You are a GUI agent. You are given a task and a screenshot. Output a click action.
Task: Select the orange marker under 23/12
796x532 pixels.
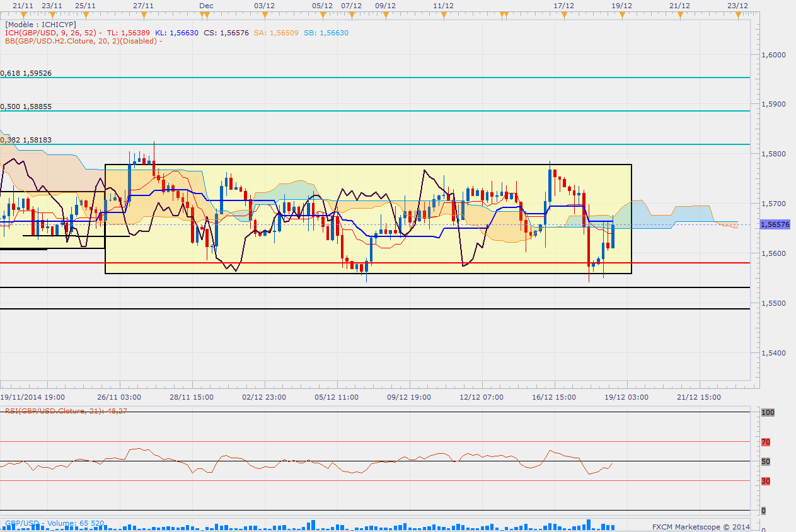[x=739, y=14]
